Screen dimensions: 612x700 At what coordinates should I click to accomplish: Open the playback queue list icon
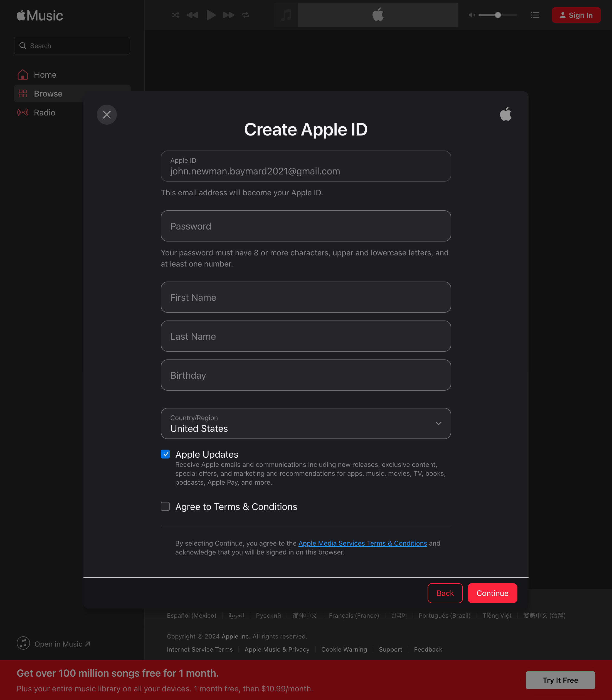(535, 15)
